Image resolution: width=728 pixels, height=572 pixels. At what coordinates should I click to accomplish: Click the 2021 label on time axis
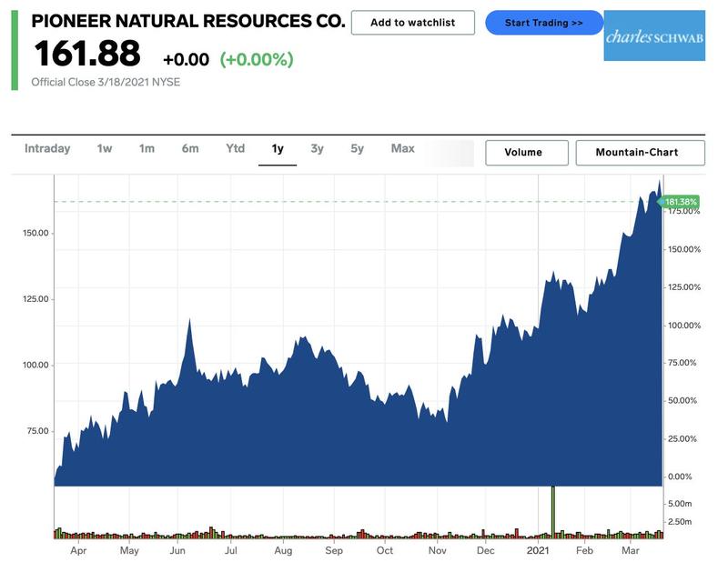[538, 551]
